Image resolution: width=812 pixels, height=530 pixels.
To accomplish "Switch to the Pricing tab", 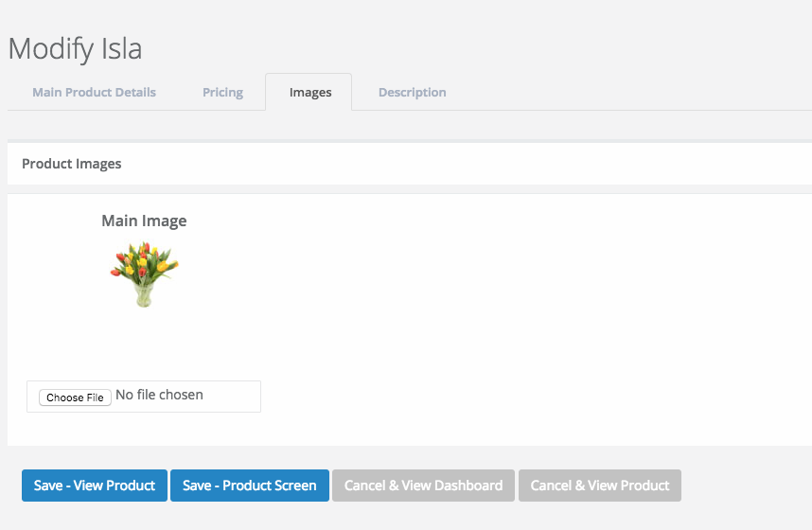I will pos(222,92).
